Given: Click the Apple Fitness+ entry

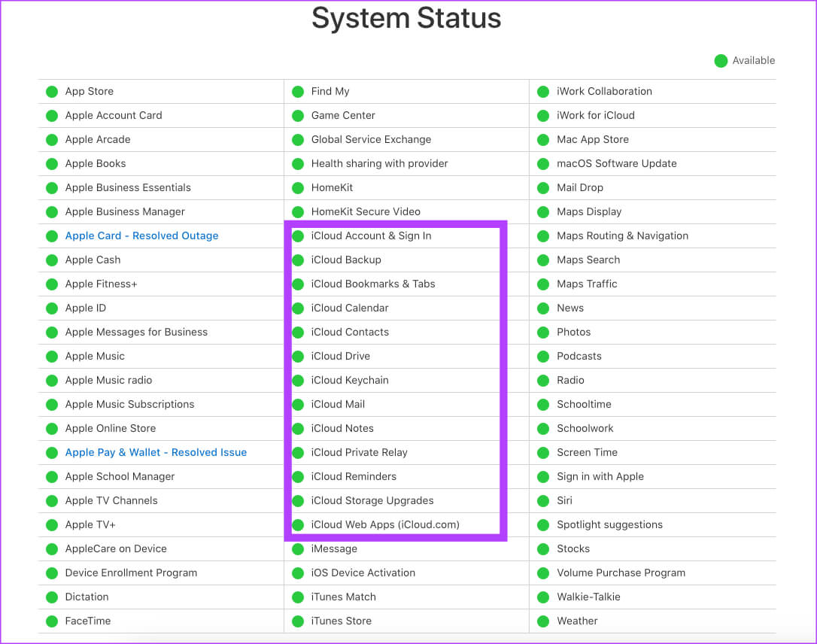Looking at the screenshot, I should (101, 284).
